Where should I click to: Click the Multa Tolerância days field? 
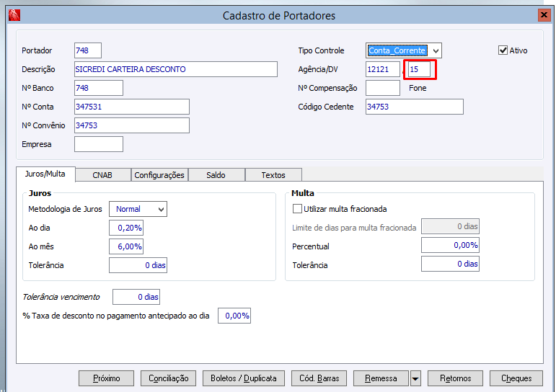click(450, 264)
